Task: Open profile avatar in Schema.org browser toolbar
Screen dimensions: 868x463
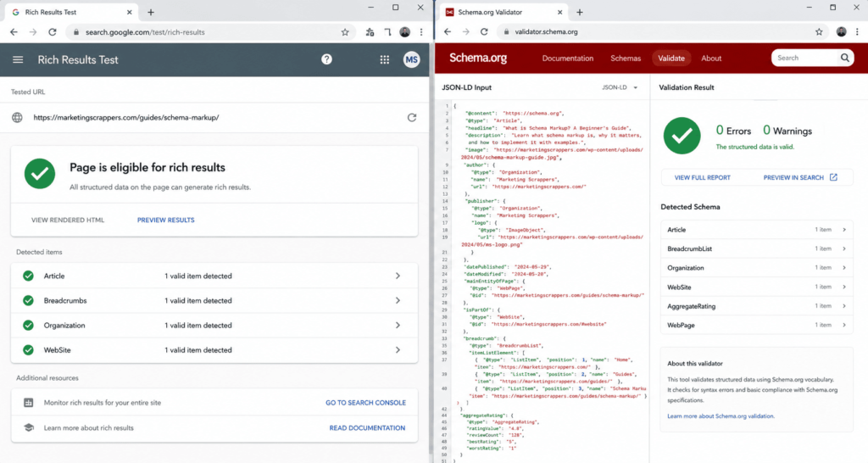Action: click(x=842, y=31)
